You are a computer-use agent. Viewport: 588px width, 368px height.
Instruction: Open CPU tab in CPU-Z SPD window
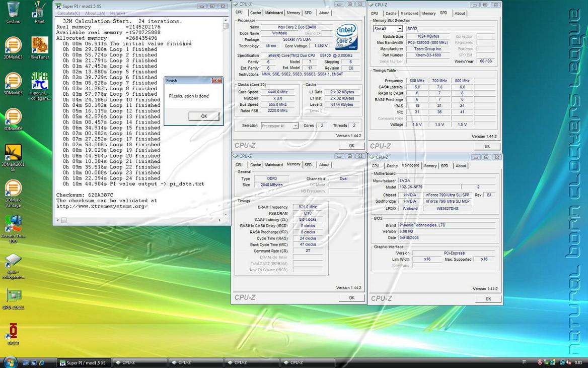tap(374, 14)
